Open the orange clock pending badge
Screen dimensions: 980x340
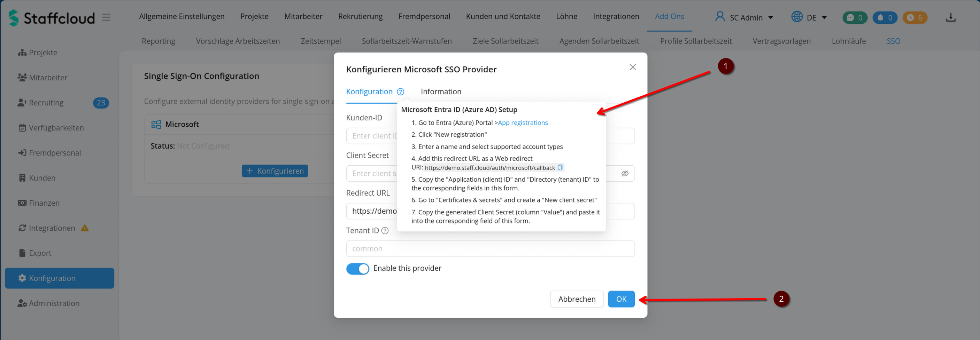(x=915, y=17)
